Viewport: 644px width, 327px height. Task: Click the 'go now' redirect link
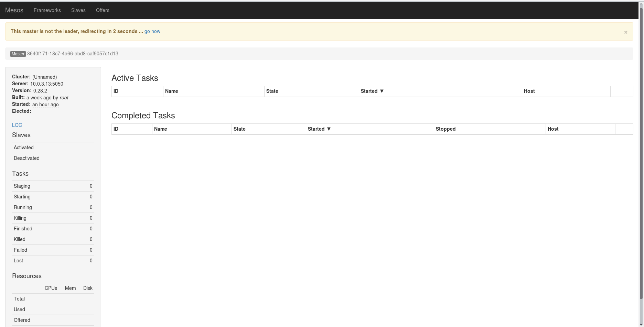click(152, 31)
